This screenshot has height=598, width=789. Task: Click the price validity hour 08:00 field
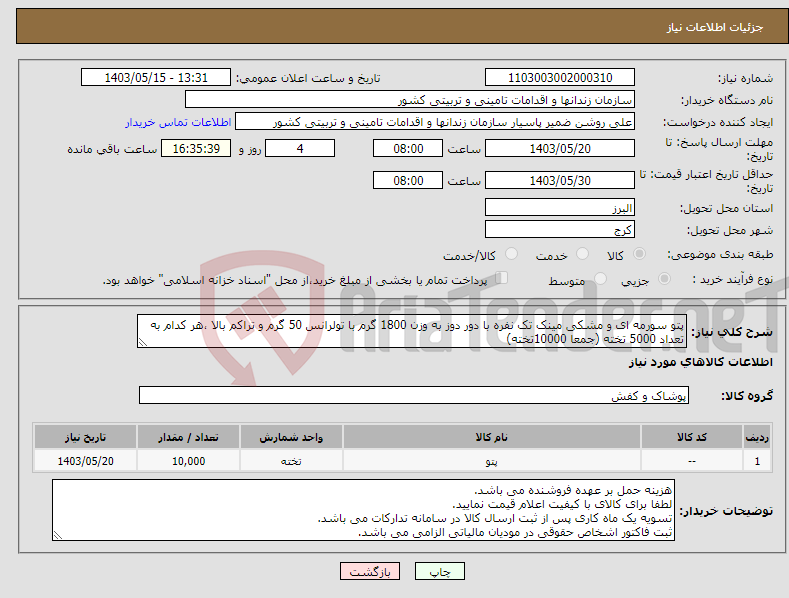[x=408, y=180]
